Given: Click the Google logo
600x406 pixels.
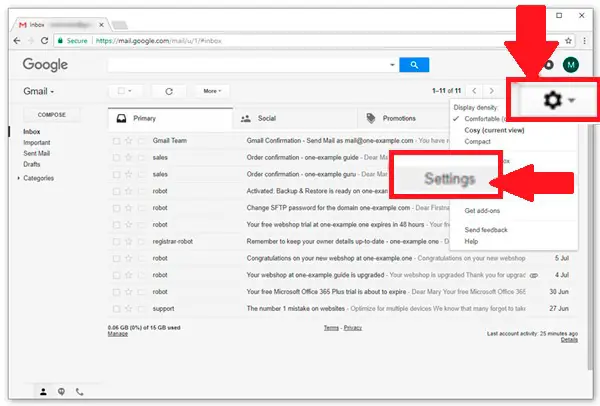Looking at the screenshot, I should point(45,65).
